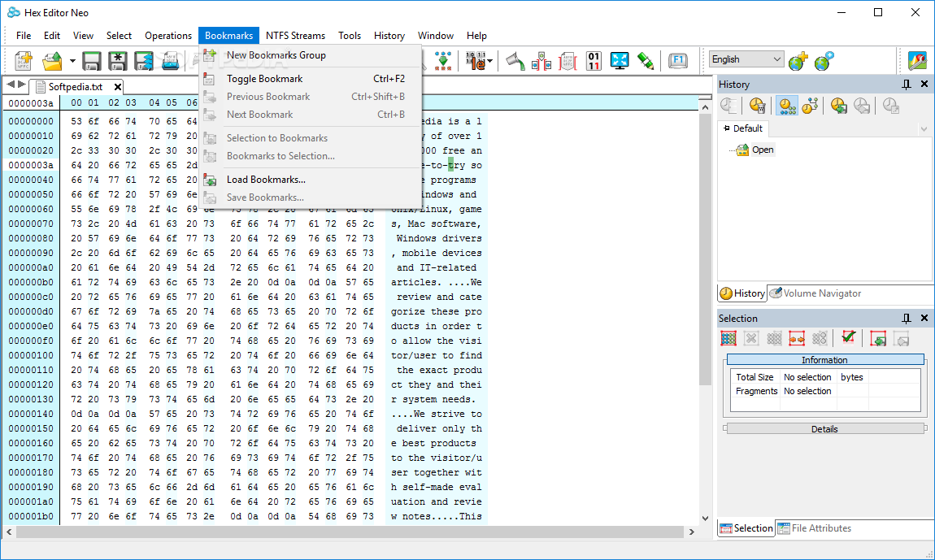Choose New Bookmarks Group menu entry
Image resolution: width=935 pixels, height=560 pixels.
311,55
